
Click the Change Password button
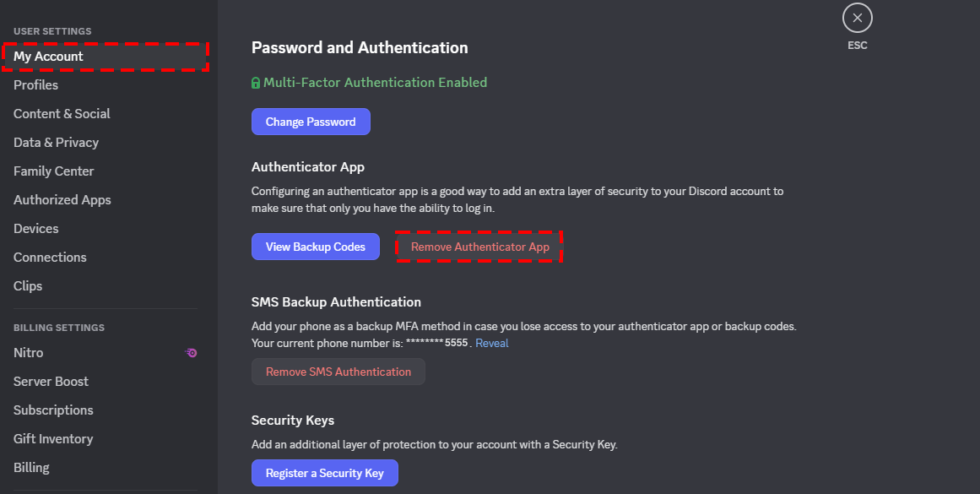(x=311, y=122)
